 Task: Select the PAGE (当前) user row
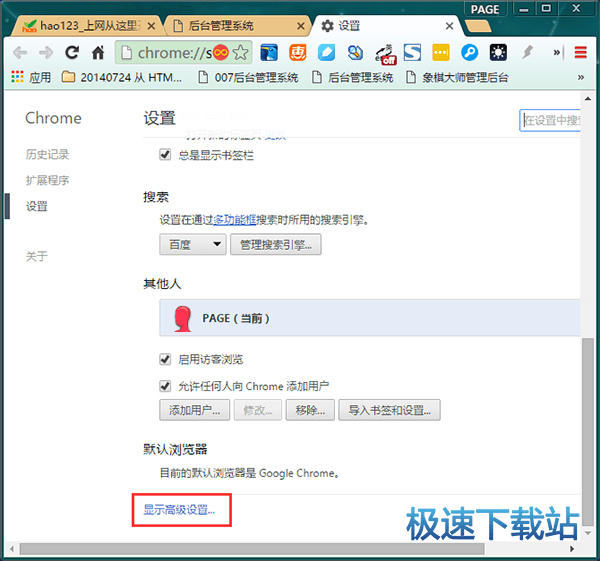[x=370, y=318]
